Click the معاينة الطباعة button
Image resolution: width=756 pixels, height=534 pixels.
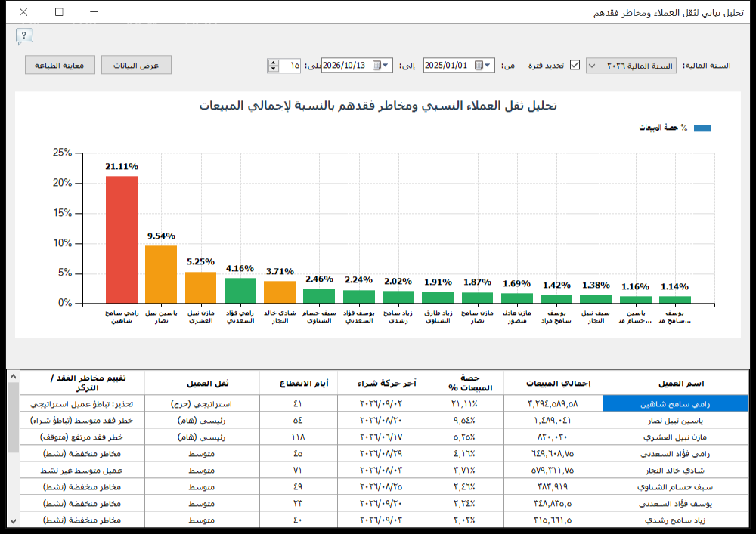point(60,66)
